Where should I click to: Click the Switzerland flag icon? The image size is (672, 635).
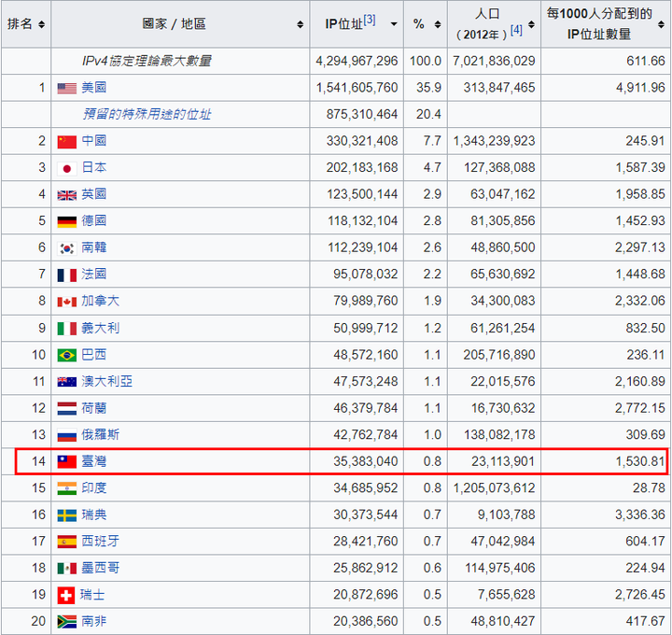coord(66,595)
